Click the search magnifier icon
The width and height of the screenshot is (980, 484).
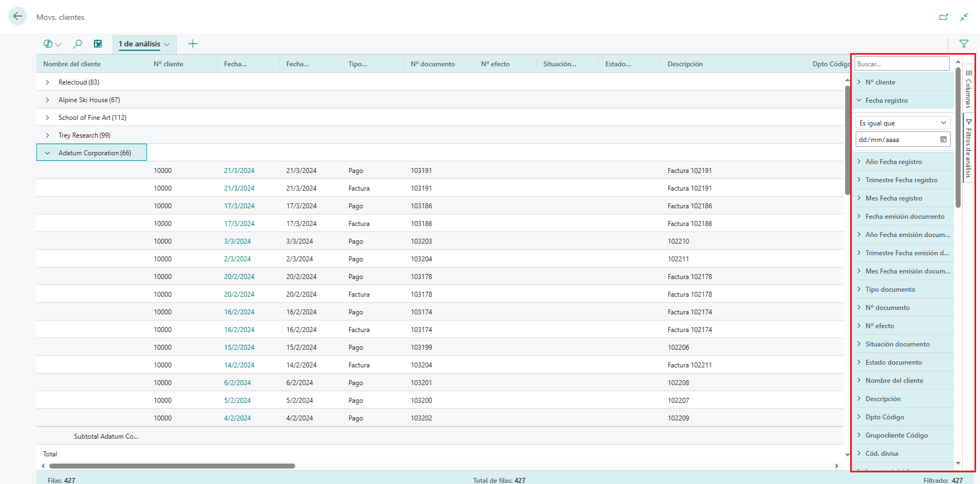[x=77, y=44]
